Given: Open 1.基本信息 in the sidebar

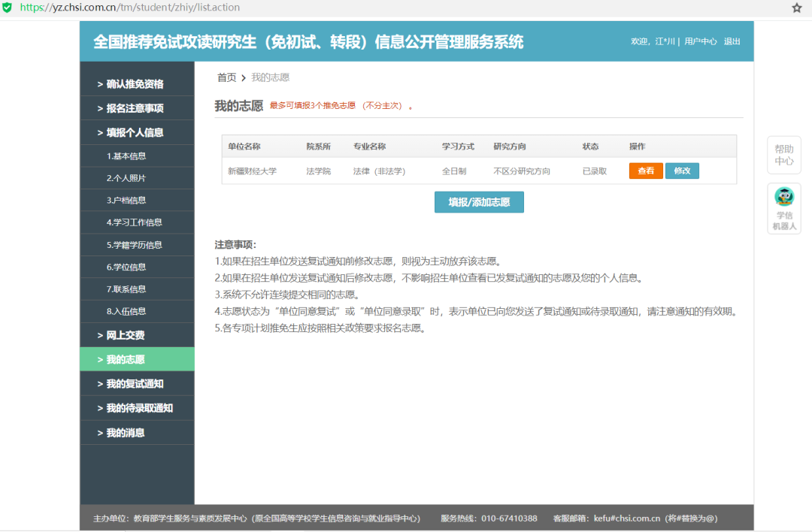Looking at the screenshot, I should tap(126, 156).
